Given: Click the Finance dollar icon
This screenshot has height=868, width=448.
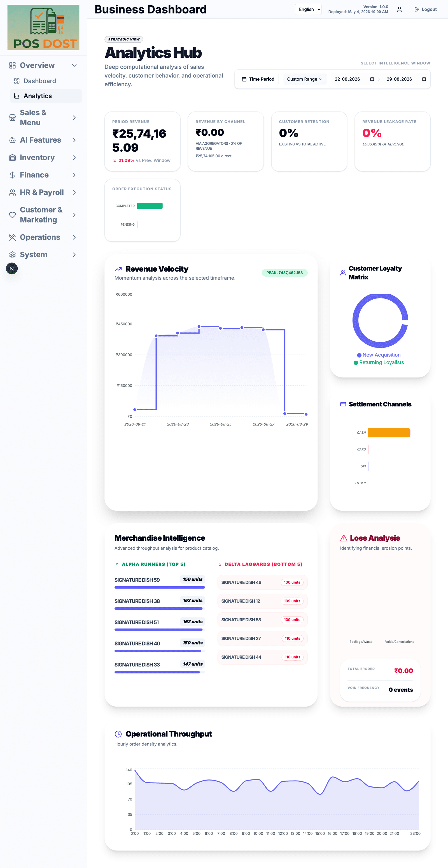Looking at the screenshot, I should 12,175.
